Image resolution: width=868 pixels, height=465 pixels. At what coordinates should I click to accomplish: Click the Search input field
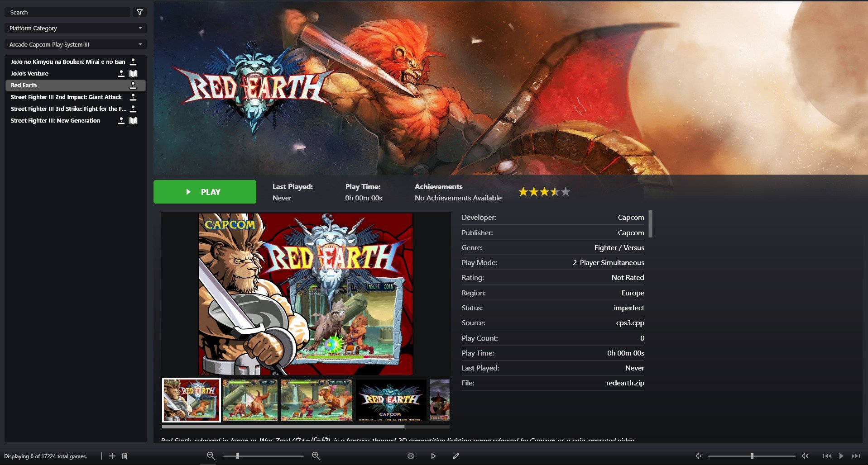click(x=68, y=12)
